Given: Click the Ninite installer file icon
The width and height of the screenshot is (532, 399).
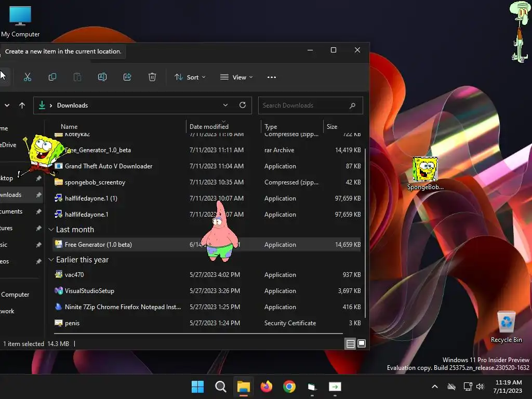Looking at the screenshot, I should tap(59, 307).
